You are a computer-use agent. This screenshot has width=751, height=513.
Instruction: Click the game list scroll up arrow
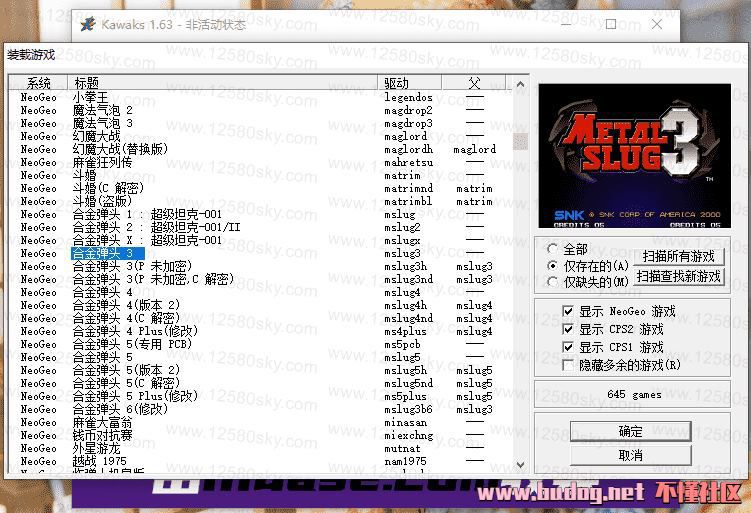[x=521, y=84]
